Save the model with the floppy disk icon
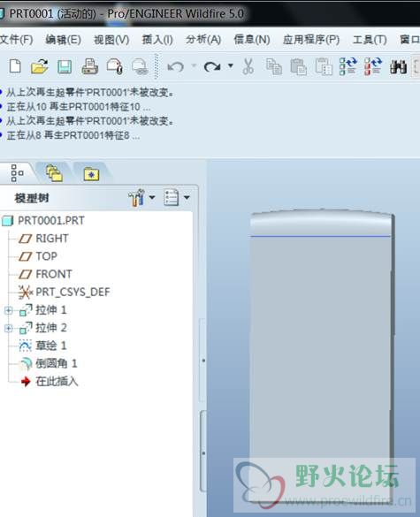This screenshot has width=420, height=517. click(x=65, y=66)
